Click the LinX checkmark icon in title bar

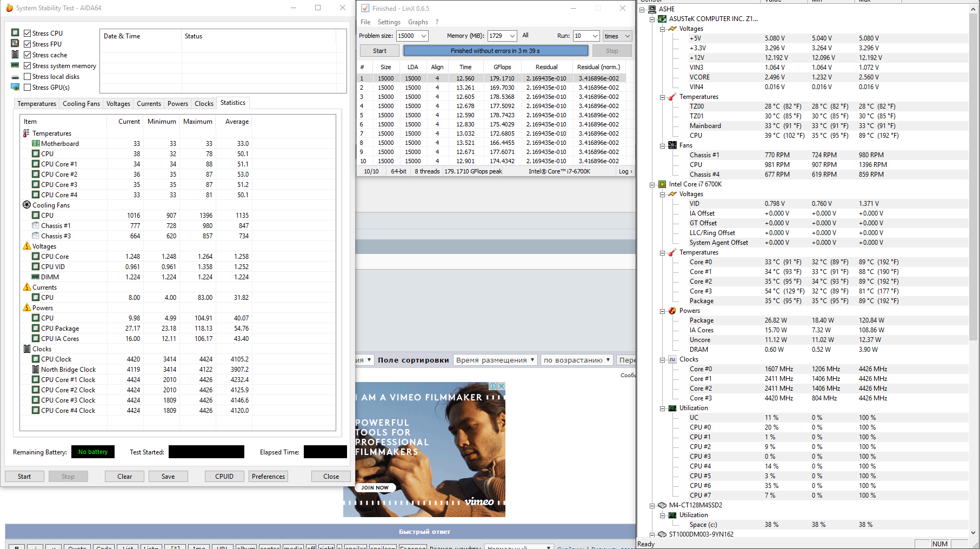tap(365, 8)
